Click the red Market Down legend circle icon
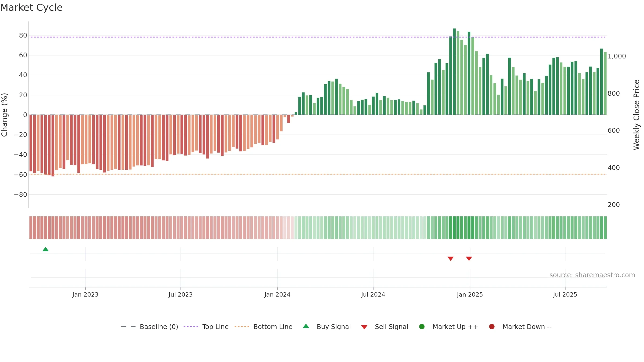The height and width of the screenshot is (362, 644). [x=492, y=327]
